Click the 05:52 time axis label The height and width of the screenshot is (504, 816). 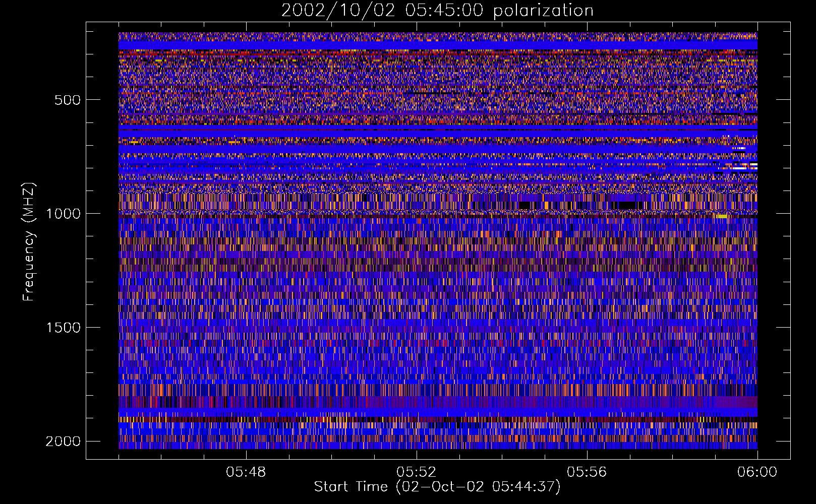(x=416, y=472)
